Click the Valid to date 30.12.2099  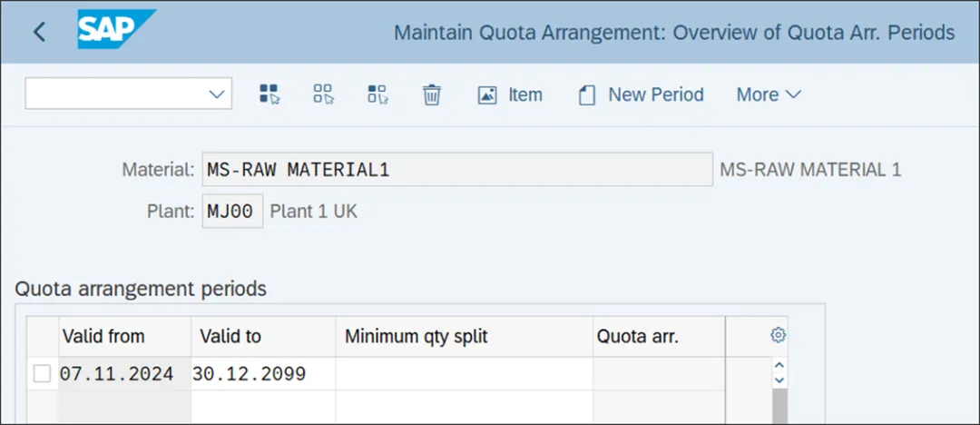click(x=250, y=373)
